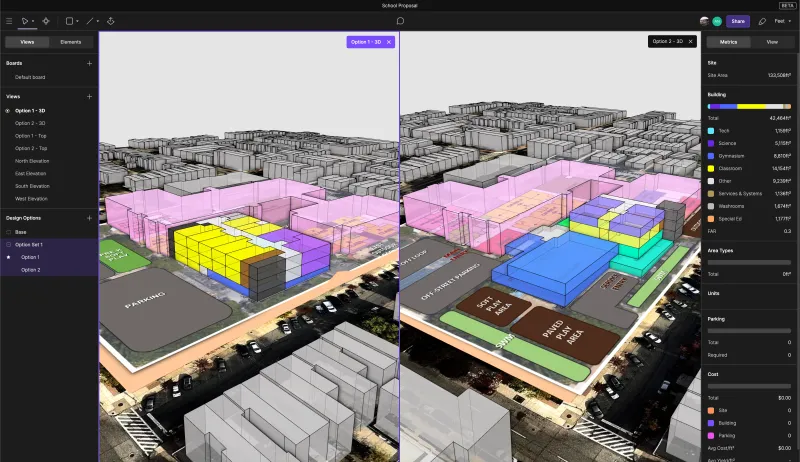Screen dimensions: 800x462
Task: Open the Feet units dropdown
Action: [x=782, y=20]
